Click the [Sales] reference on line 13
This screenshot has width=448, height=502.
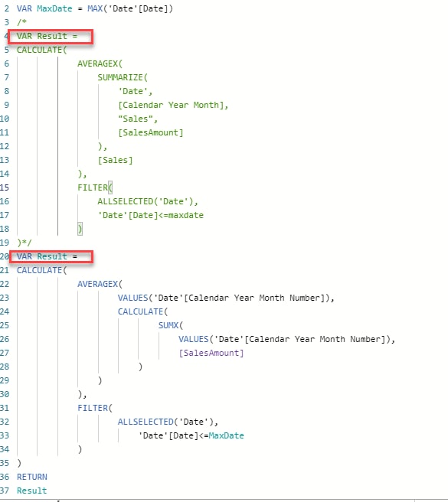(115, 160)
